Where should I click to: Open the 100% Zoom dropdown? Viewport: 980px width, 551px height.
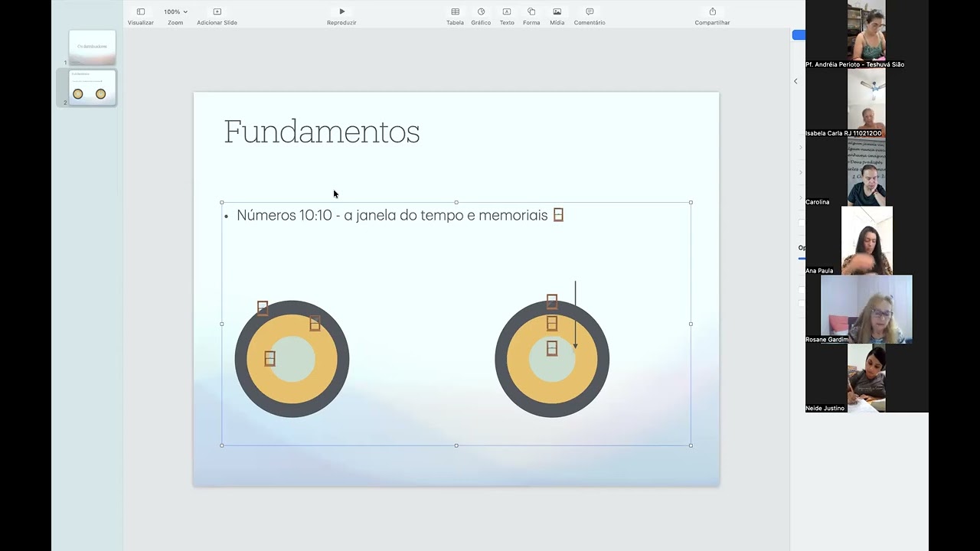point(175,16)
